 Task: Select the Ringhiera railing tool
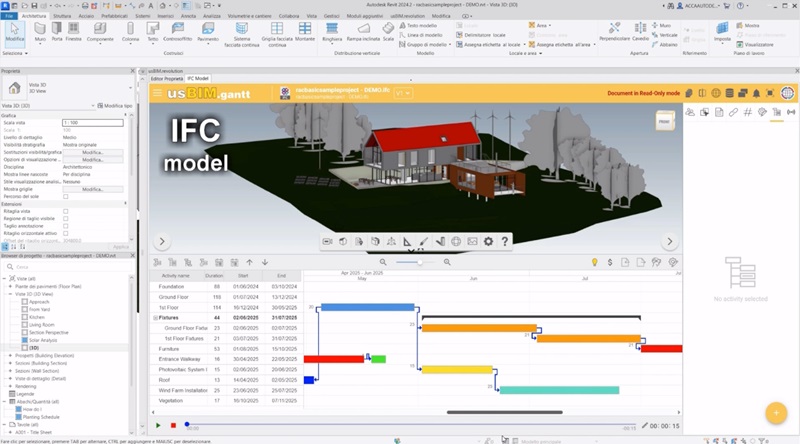[332, 32]
